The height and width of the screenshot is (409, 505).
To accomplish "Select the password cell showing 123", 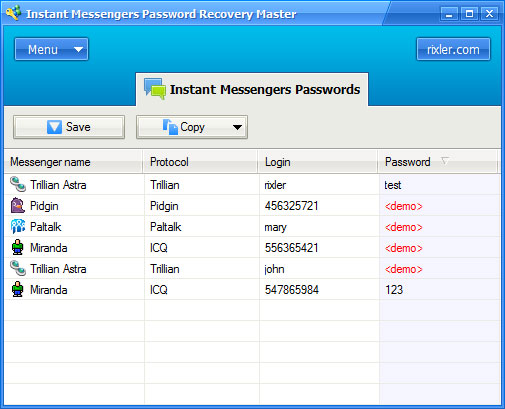I will coord(440,289).
